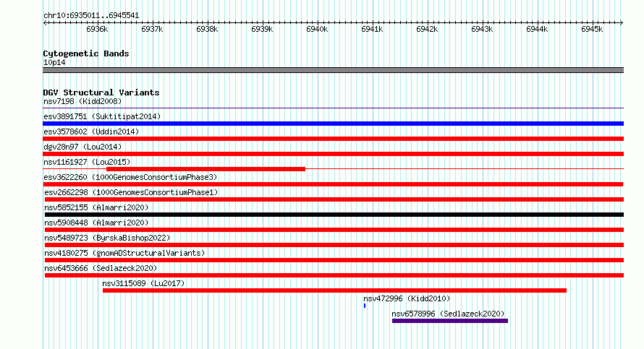This screenshot has width=644, height=349.
Task: Click the Cytogenetic Bands track title
Action: pyautogui.click(x=86, y=53)
